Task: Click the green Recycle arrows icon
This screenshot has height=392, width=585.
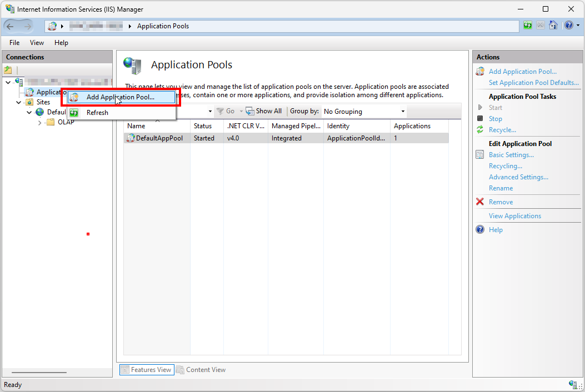Action: point(480,130)
